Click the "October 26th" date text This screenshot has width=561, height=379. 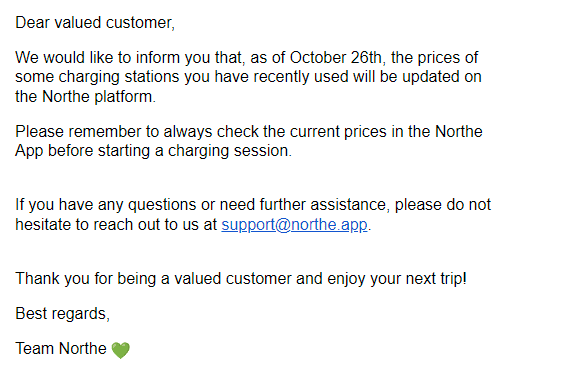click(336, 58)
